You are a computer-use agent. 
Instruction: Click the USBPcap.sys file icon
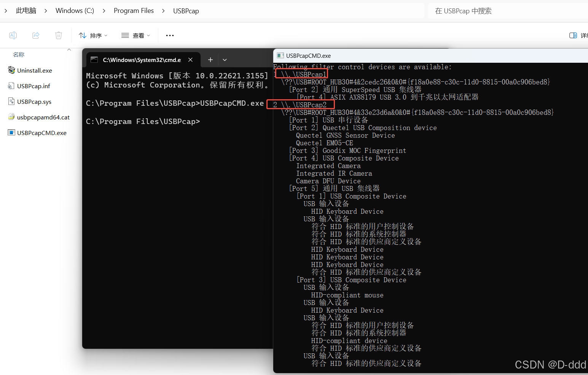point(11,102)
